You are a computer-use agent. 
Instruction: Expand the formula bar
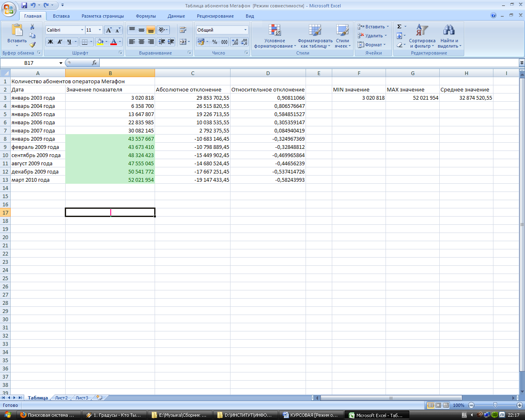pyautogui.click(x=522, y=63)
